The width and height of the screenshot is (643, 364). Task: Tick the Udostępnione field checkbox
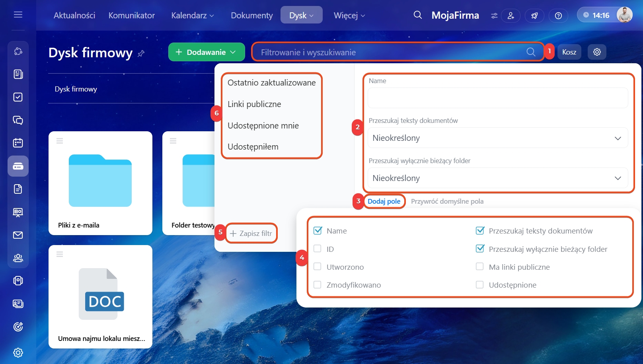click(480, 284)
